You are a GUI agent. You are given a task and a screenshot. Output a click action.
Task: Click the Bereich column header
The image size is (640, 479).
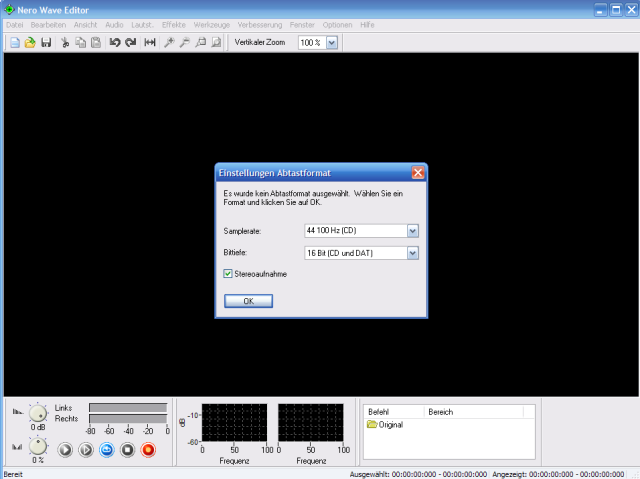click(474, 412)
